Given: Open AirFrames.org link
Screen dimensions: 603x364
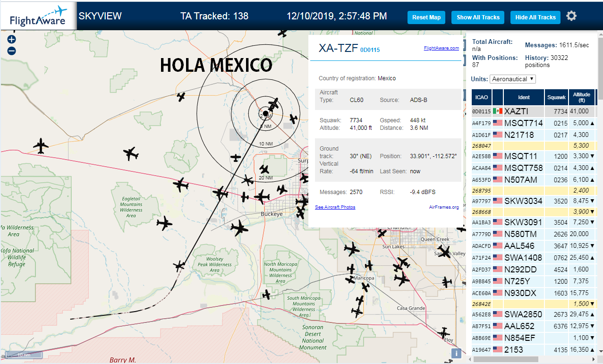Looking at the screenshot, I should pyautogui.click(x=444, y=207).
